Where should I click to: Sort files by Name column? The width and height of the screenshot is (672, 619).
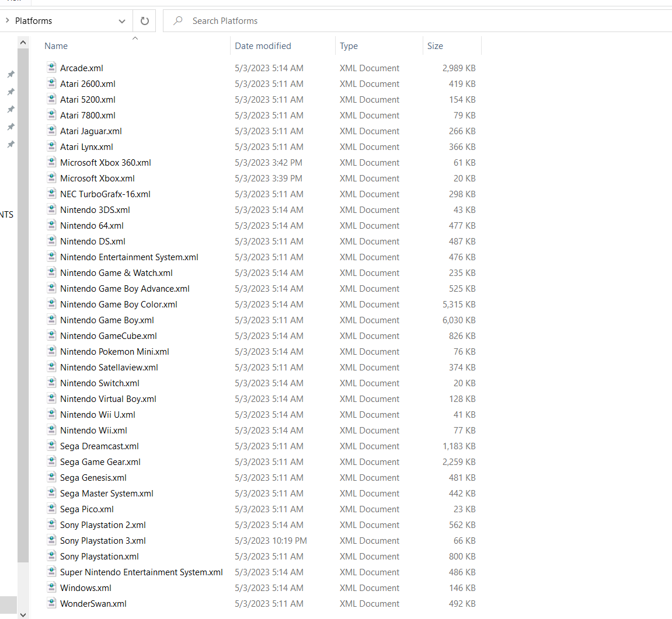pyautogui.click(x=56, y=46)
